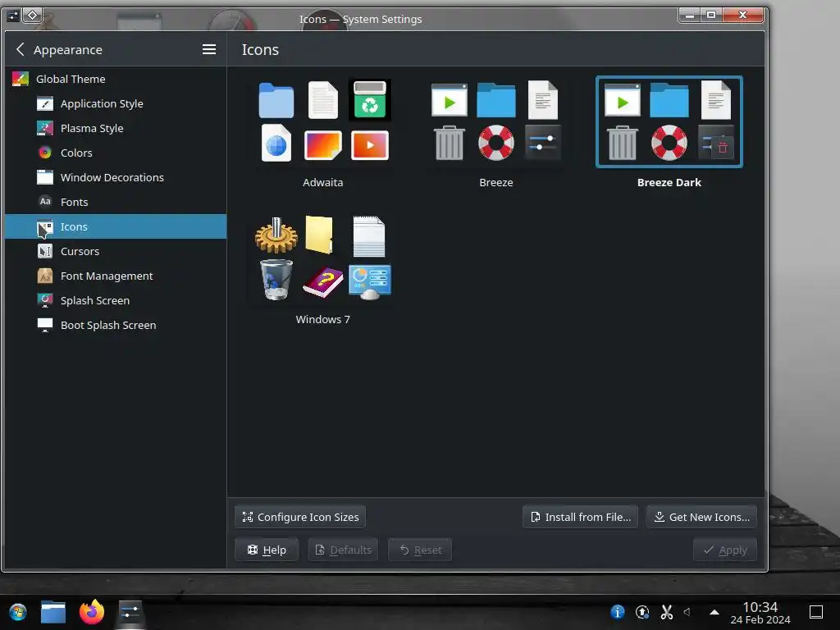The width and height of the screenshot is (840, 630).
Task: Open Global Theme settings
Action: tap(116, 79)
